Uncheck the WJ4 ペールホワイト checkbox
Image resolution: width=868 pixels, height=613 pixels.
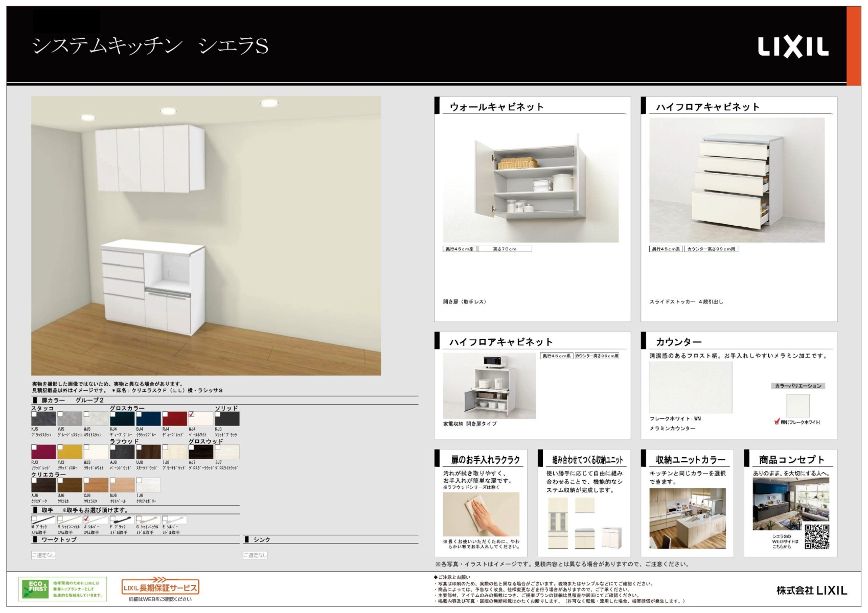pyautogui.click(x=192, y=414)
